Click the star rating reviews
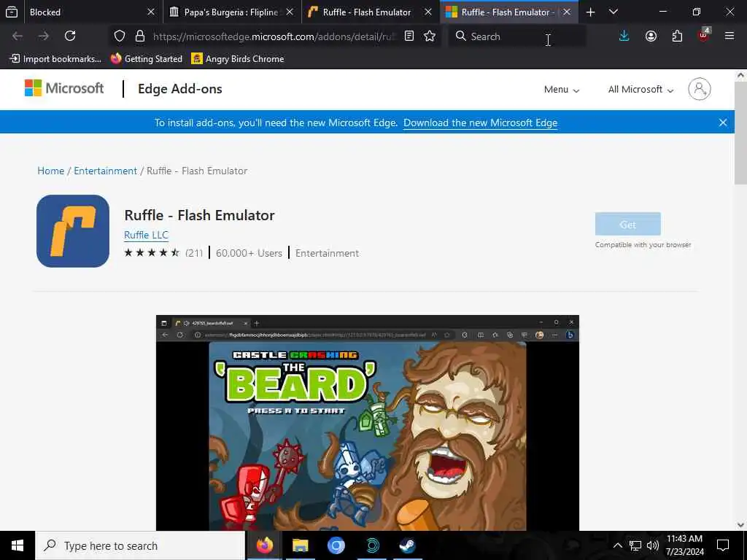Image resolution: width=747 pixels, height=560 pixels. 163,253
